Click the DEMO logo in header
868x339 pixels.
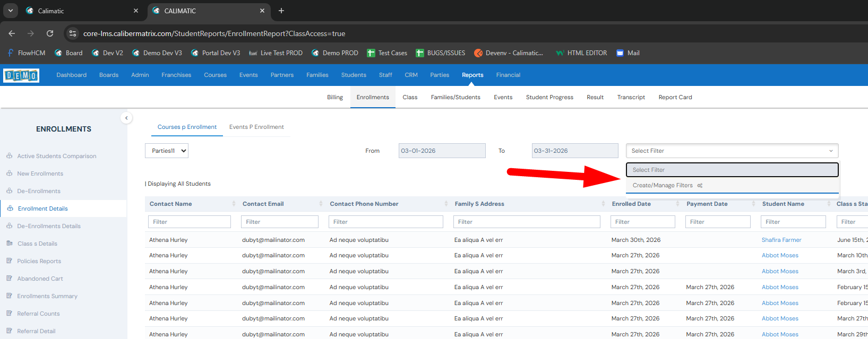(21, 75)
